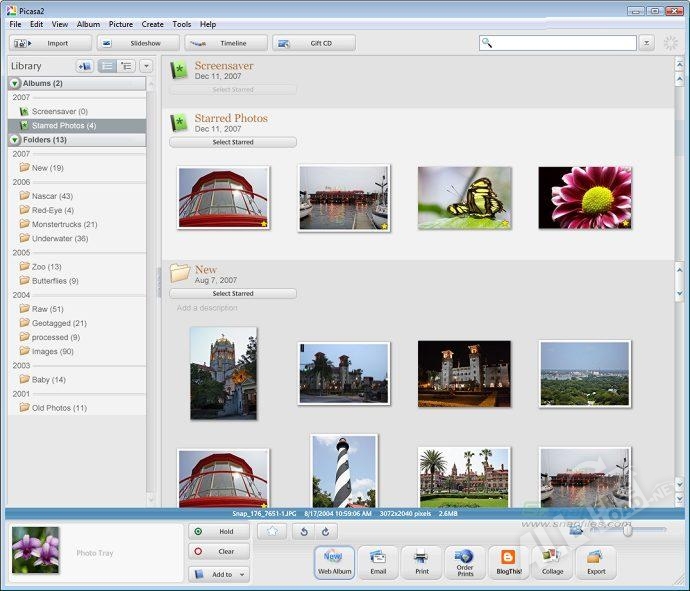The height and width of the screenshot is (591, 690).
Task: Collapse the Folders section
Action: [x=15, y=140]
